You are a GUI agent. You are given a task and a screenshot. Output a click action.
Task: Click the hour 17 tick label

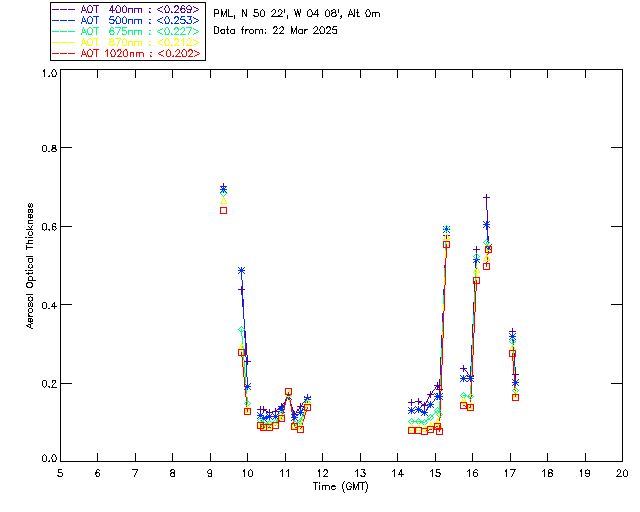click(510, 473)
